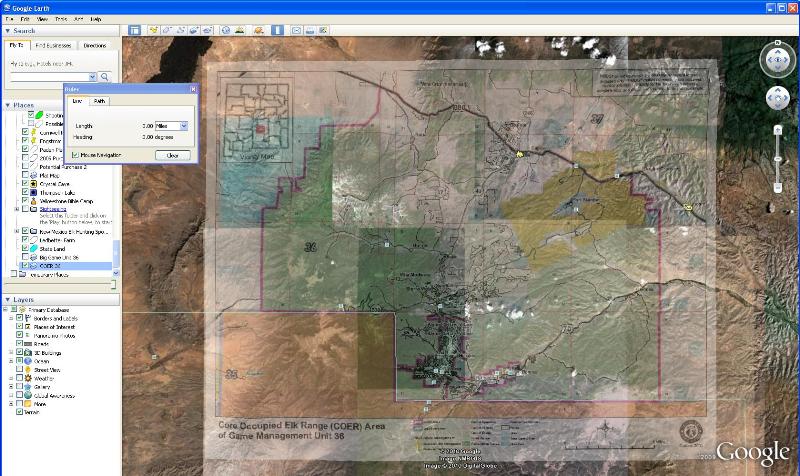This screenshot has height=476, width=800.
Task: Click Primary Database layer icon
Action: 22,310
